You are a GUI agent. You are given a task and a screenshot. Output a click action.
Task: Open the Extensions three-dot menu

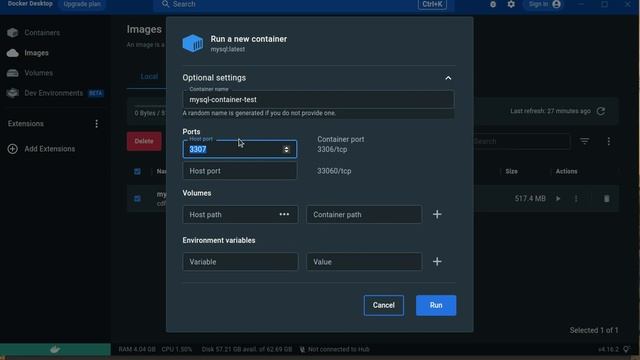tap(96, 124)
